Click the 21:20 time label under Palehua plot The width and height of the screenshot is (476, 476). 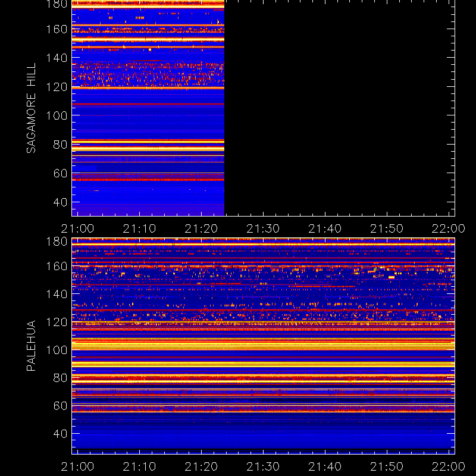201,466
